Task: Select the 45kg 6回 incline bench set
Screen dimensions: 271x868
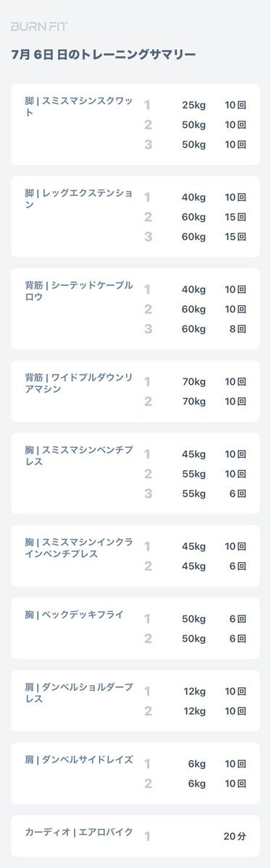Action: (196, 566)
